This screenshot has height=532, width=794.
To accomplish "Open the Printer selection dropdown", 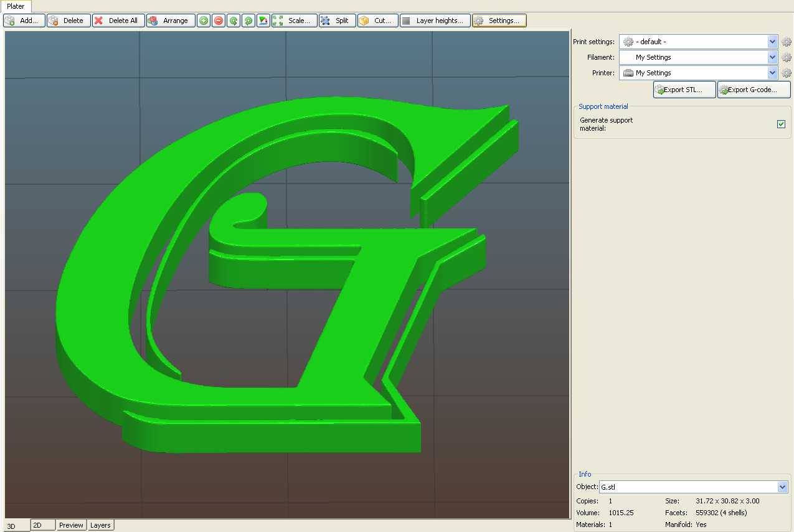I will (772, 73).
